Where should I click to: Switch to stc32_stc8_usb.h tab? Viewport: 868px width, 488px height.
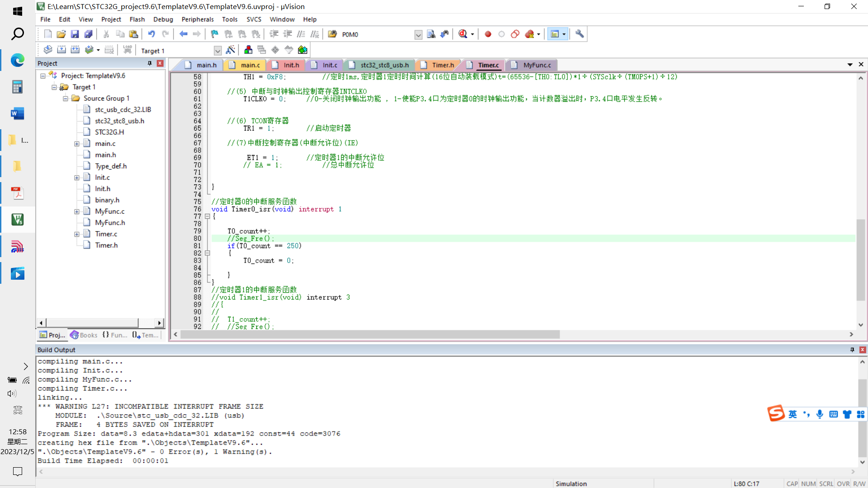pyautogui.click(x=380, y=65)
